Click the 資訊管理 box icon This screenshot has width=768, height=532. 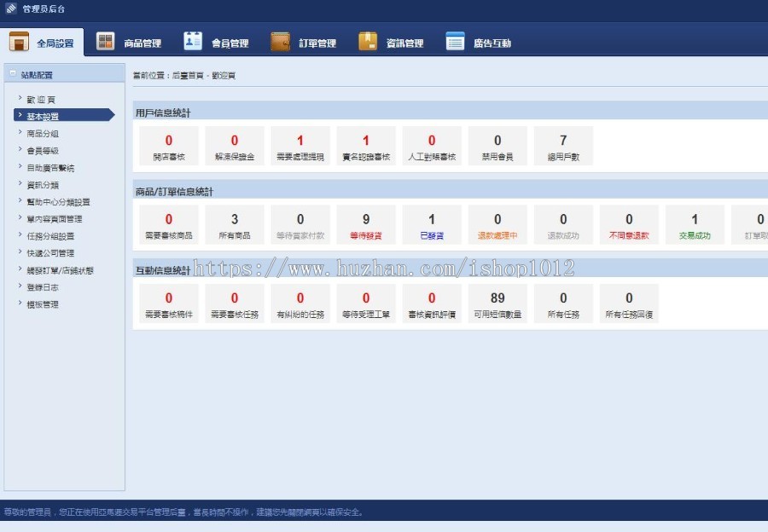368,39
